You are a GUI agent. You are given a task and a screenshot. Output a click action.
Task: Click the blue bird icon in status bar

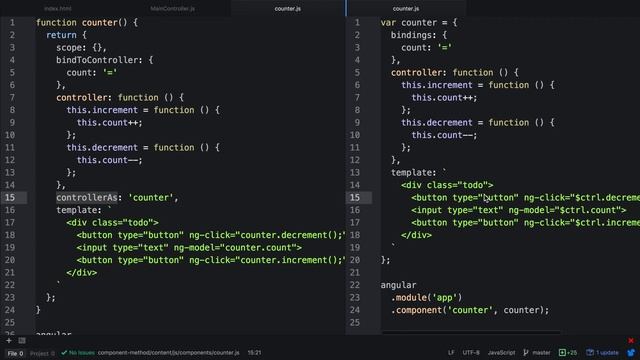(x=631, y=353)
